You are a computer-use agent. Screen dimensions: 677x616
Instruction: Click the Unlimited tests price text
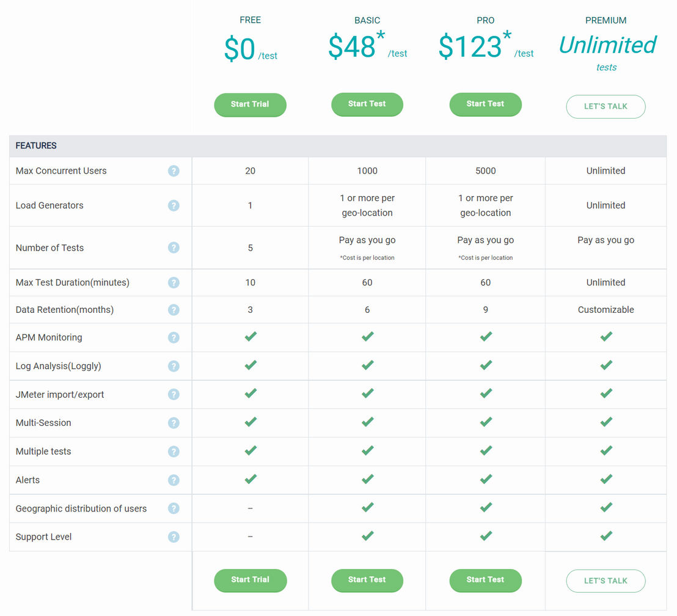point(607,53)
